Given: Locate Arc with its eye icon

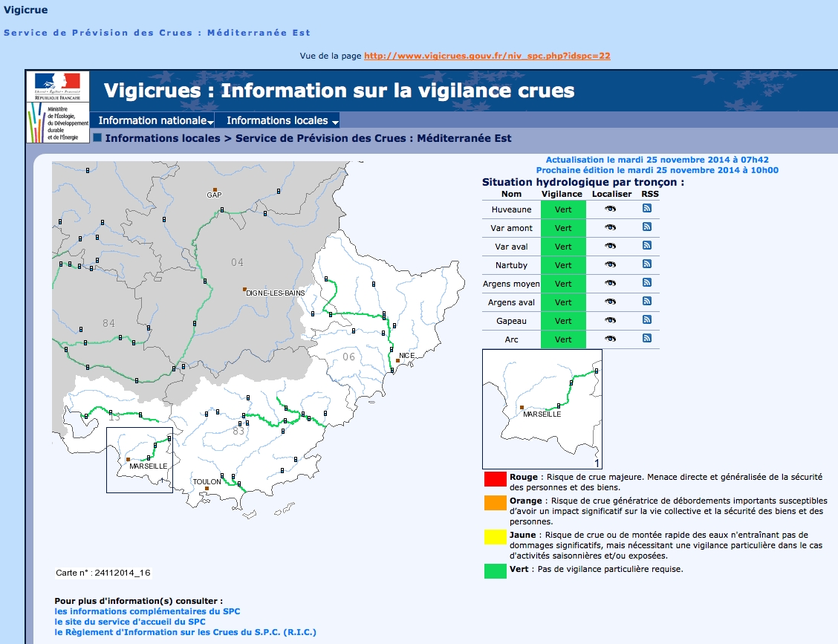Looking at the screenshot, I should (611, 339).
